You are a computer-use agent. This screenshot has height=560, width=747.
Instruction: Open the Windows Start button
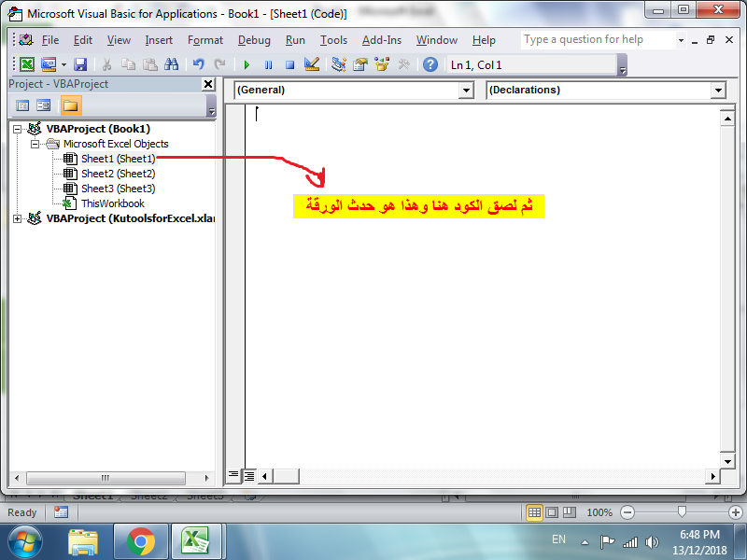(25, 542)
